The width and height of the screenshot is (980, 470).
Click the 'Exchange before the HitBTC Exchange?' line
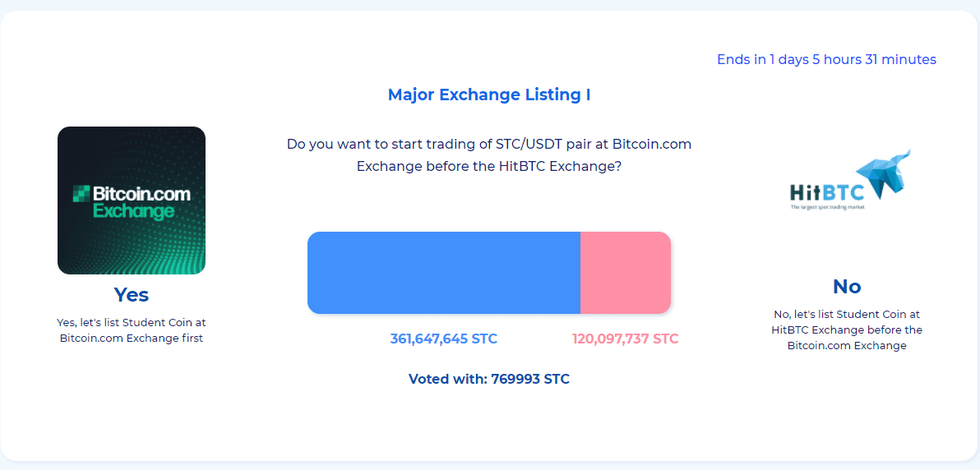(x=489, y=166)
